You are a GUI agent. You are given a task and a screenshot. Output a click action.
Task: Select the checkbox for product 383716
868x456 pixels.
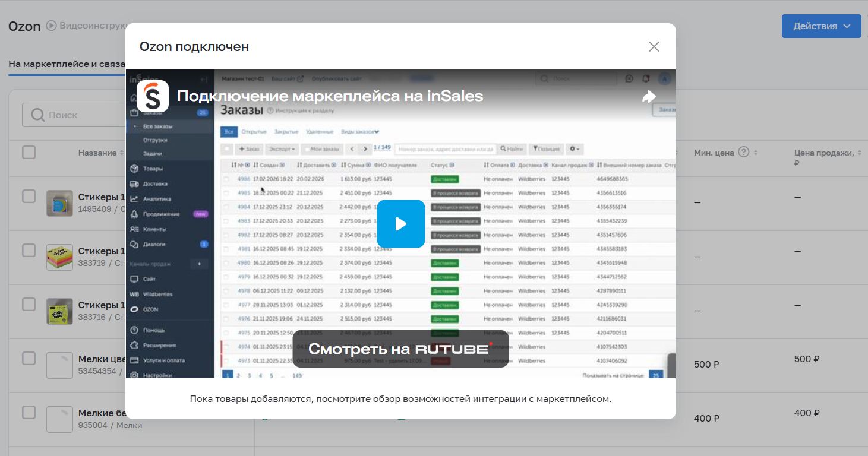point(29,305)
